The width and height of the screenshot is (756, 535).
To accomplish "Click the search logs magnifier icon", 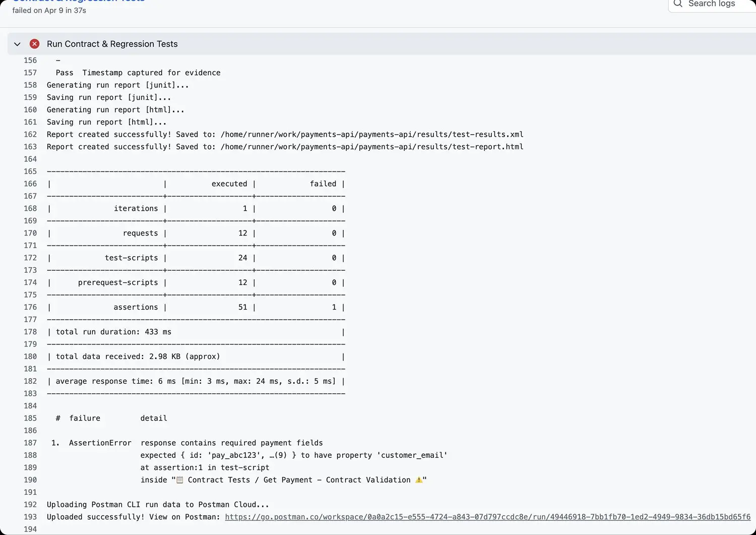I will click(x=678, y=4).
